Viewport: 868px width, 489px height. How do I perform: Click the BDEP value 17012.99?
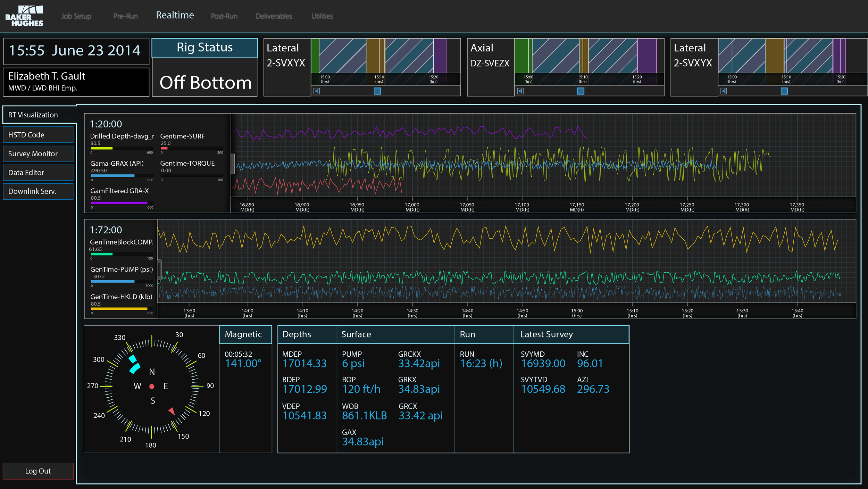(x=304, y=389)
